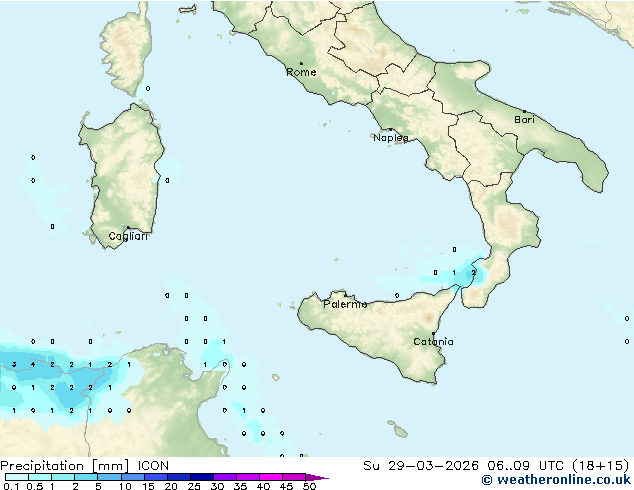
Task: Pick the purple legend swatch between 30 and 35
Action: pyautogui.click(x=225, y=477)
